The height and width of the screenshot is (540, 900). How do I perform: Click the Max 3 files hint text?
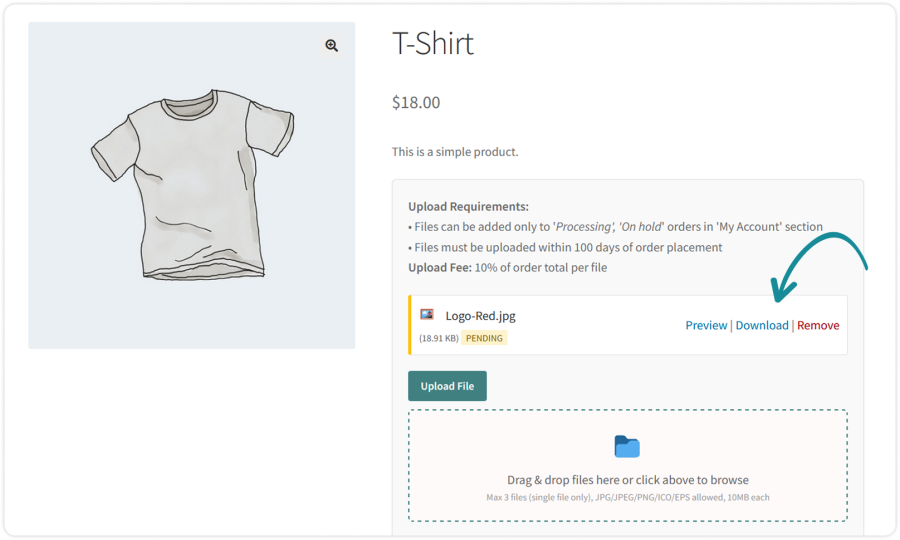pyautogui.click(x=627, y=497)
